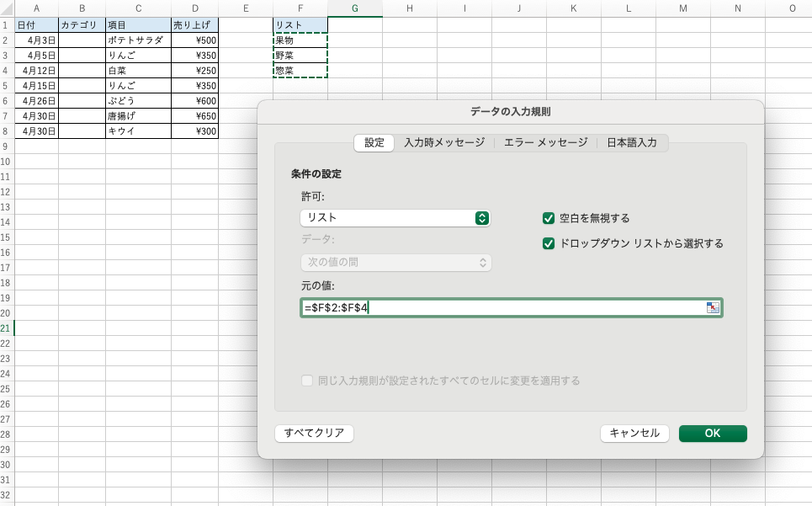Toggle the 空白を無視する checkbox
The height and width of the screenshot is (506, 812).
[x=549, y=219]
